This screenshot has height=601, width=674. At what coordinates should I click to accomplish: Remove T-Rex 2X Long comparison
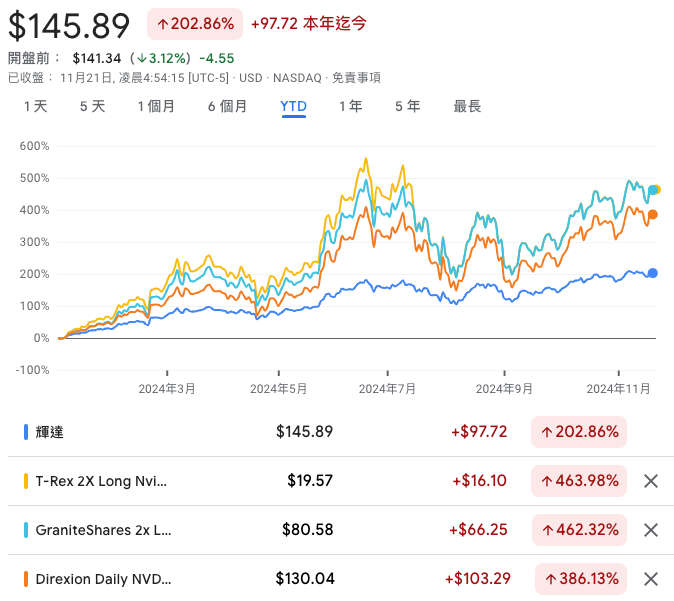(651, 481)
